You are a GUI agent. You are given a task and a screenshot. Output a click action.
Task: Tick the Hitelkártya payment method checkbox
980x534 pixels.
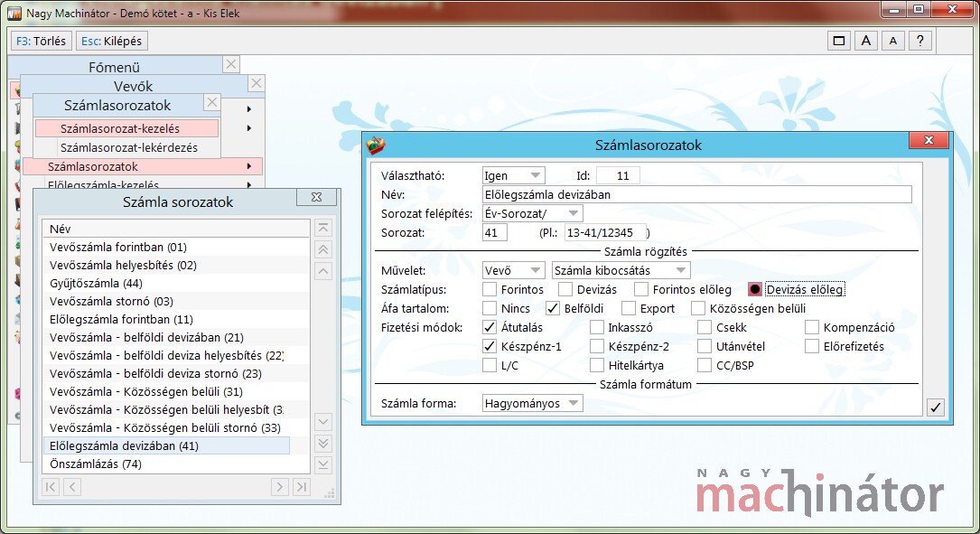597,365
